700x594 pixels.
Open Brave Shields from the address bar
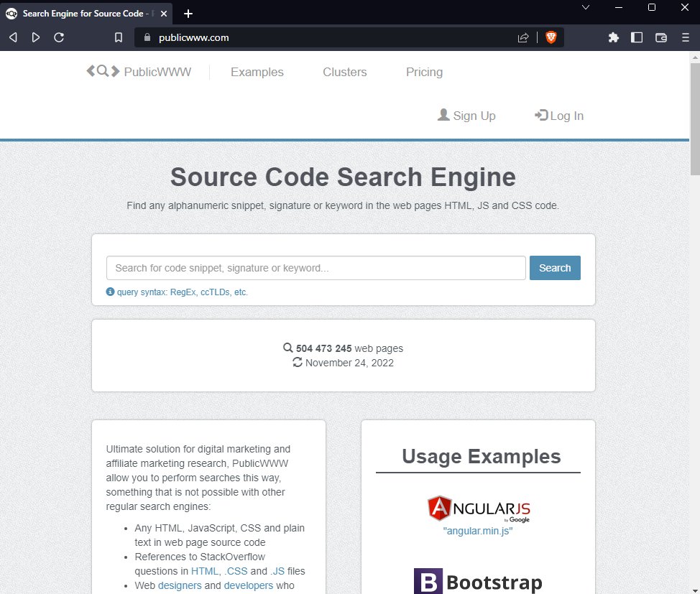[x=550, y=37]
